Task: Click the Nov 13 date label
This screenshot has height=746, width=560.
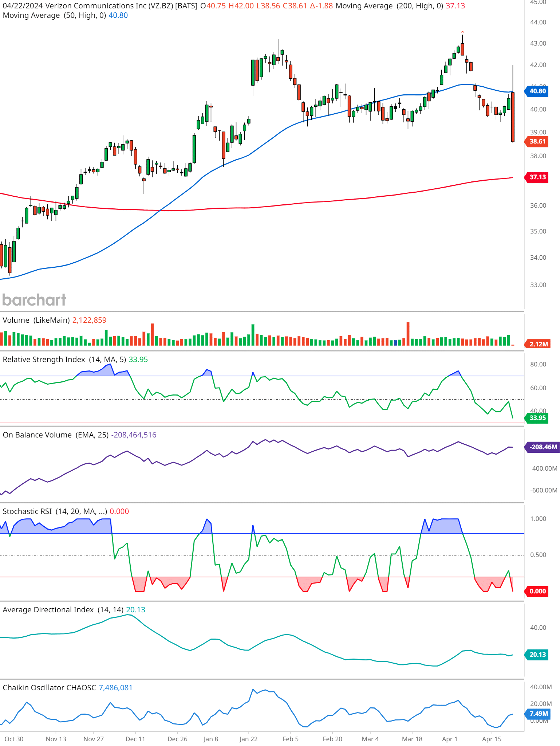Action: tap(56, 739)
